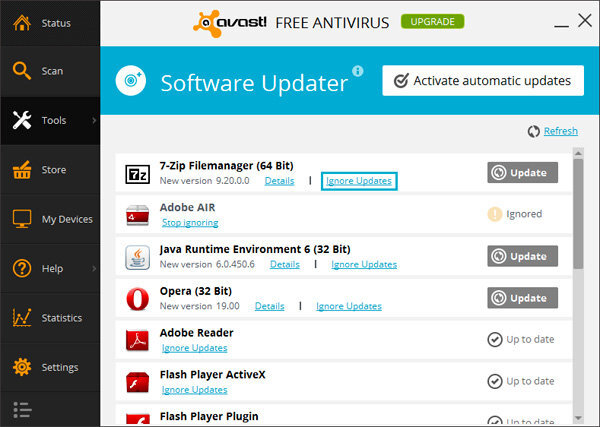Screen dimensions: 600x427
Task: Ignore updates for 7-Zip Filemanager
Action: coord(359,181)
